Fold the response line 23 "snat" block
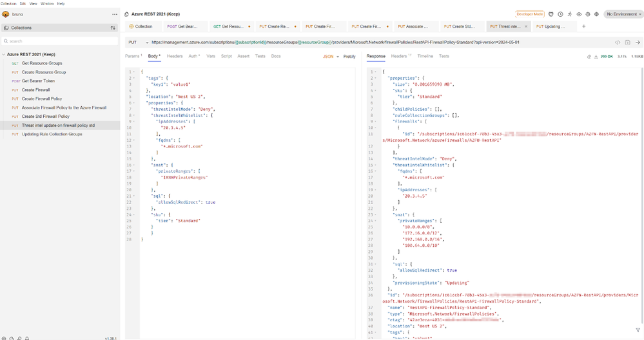 pos(375,214)
